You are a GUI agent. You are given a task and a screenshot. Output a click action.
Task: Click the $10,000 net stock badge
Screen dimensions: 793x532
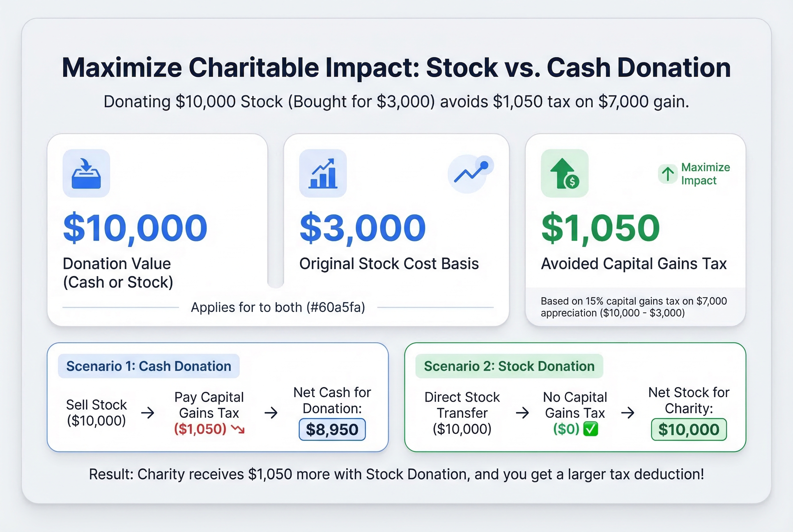(689, 429)
